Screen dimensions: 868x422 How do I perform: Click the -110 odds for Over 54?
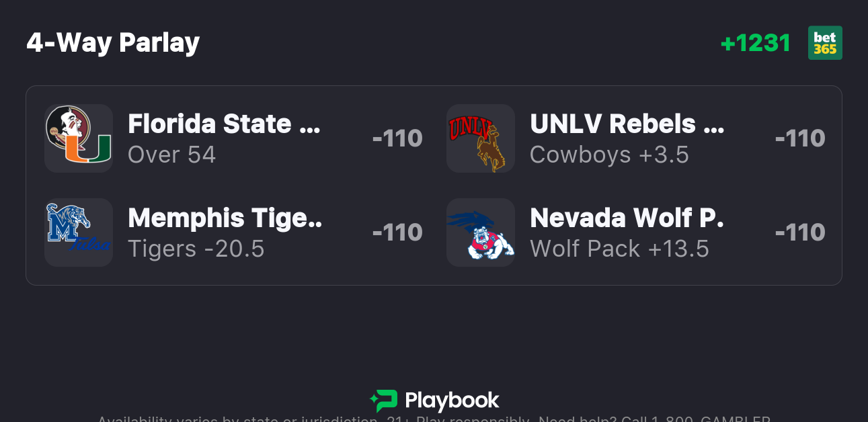(397, 138)
